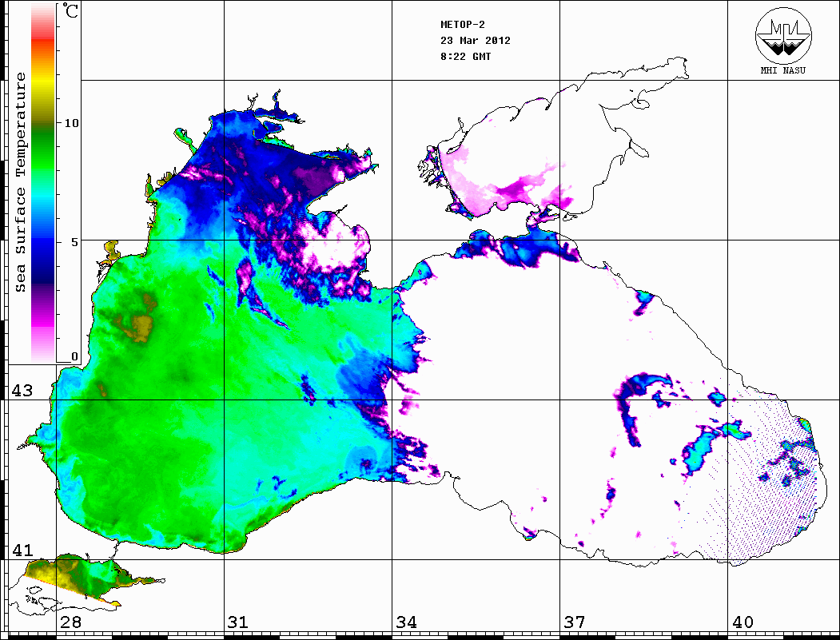Image resolution: width=840 pixels, height=640 pixels.
Task: Click the 0 degree scale mark
Action: tap(74, 356)
